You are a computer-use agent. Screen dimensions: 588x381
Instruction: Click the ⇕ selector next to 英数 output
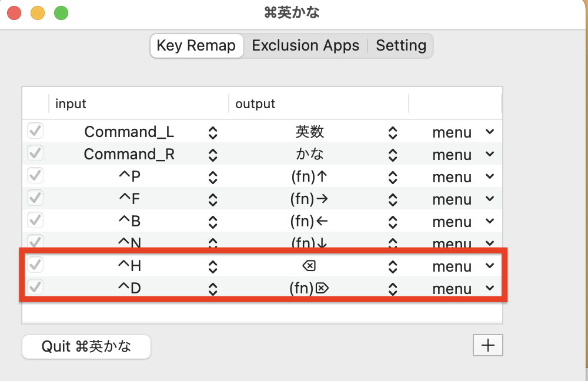[x=393, y=132]
